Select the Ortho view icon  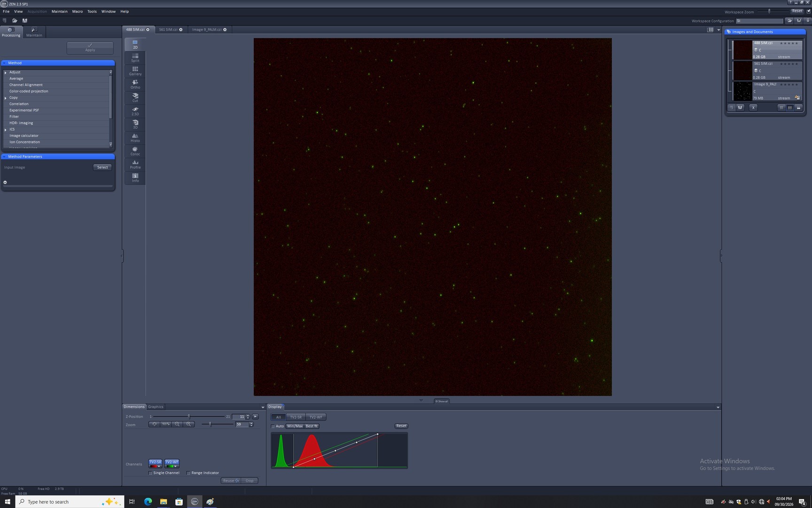click(x=135, y=84)
